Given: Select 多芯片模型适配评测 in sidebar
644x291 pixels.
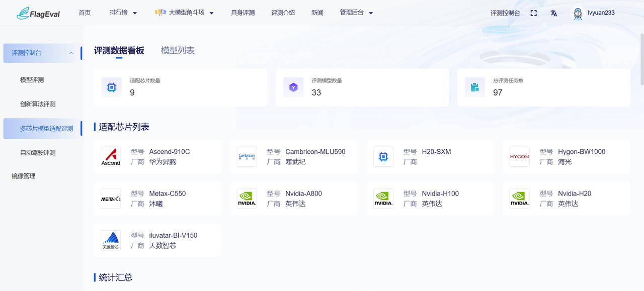Looking at the screenshot, I should (x=42, y=129).
